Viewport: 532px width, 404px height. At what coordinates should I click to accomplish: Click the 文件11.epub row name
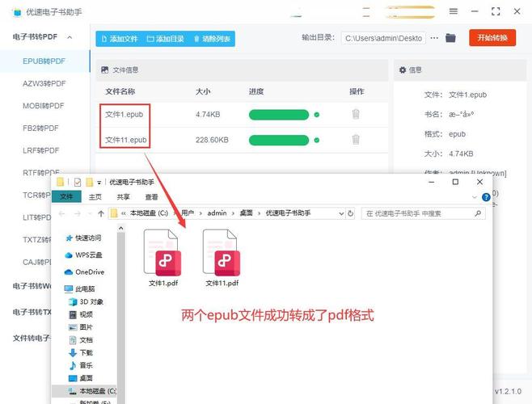click(x=126, y=140)
